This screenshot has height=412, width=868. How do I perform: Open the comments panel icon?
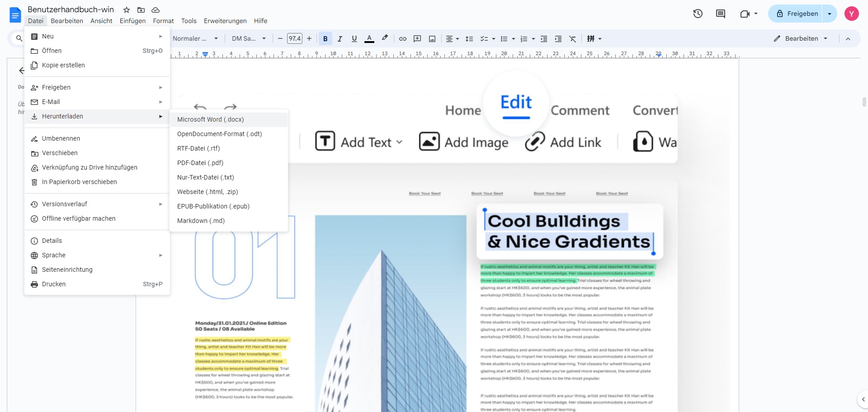pyautogui.click(x=721, y=14)
